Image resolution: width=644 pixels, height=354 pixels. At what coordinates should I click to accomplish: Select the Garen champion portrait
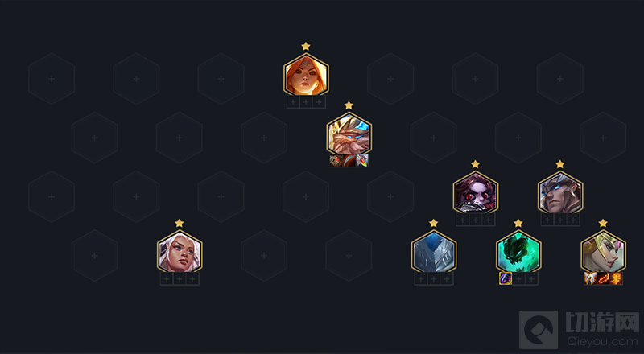click(560, 193)
